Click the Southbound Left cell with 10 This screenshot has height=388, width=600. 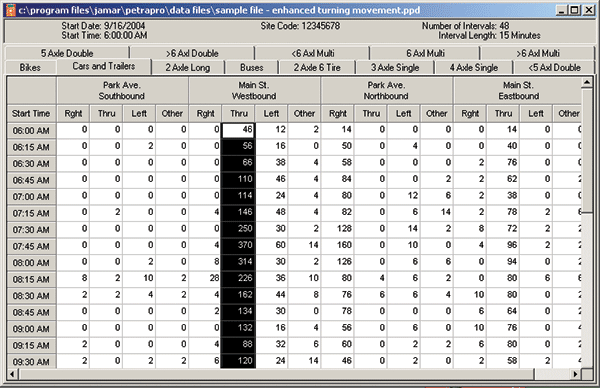[x=139, y=278]
